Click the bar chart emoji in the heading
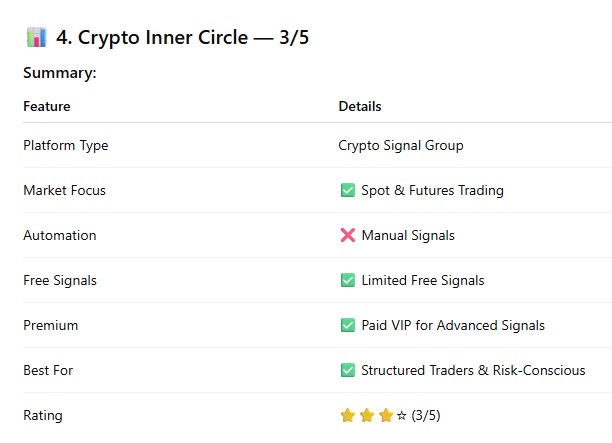Viewport: 612px width, 443px height. [36, 38]
